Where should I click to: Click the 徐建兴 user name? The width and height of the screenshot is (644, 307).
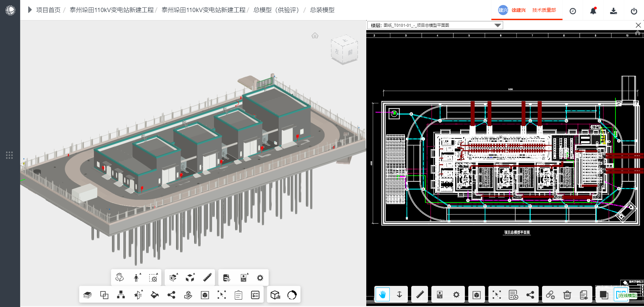[x=518, y=10]
